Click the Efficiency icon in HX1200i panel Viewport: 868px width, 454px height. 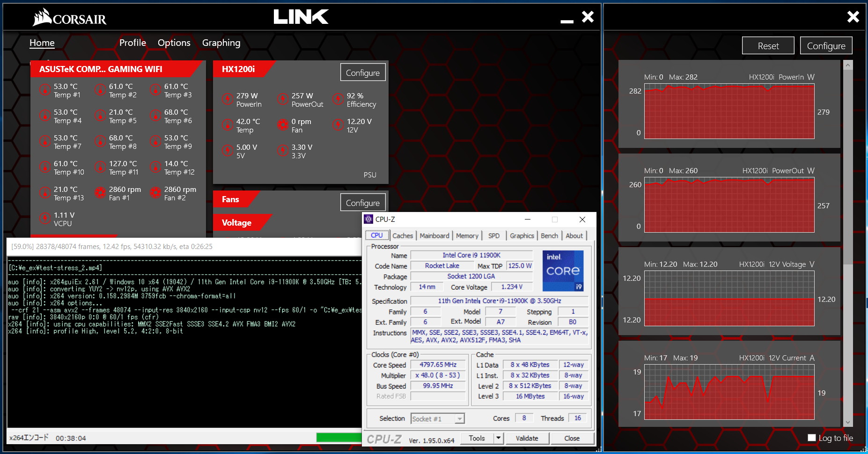pos(338,99)
